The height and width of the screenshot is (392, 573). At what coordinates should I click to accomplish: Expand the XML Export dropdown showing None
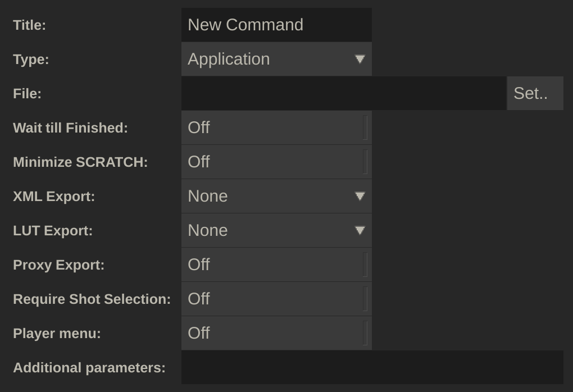[x=270, y=196]
